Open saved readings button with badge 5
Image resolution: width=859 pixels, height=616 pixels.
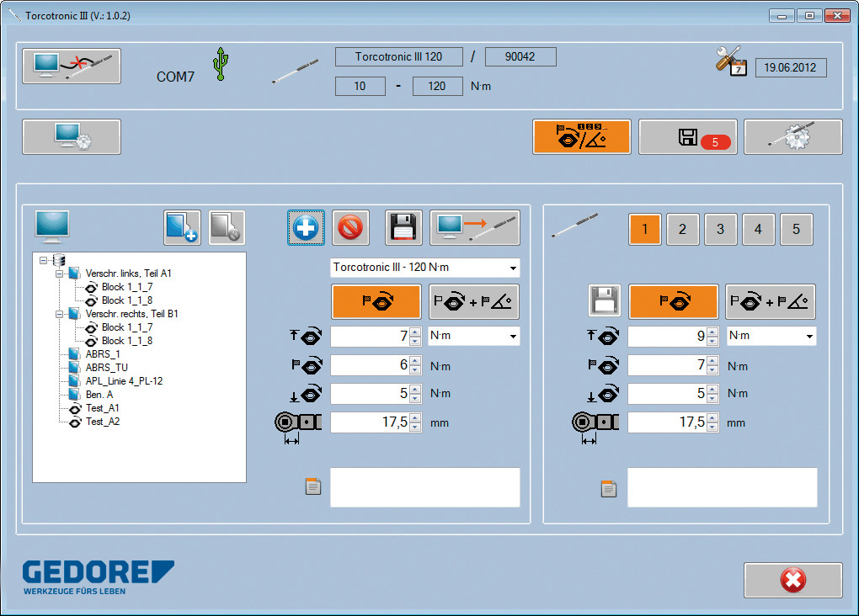point(687,137)
